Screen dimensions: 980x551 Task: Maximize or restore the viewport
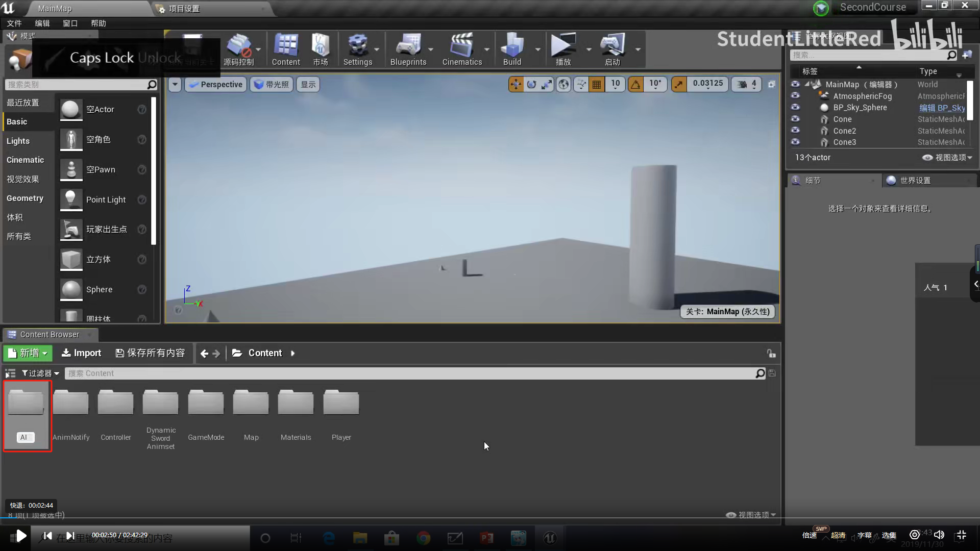point(771,84)
